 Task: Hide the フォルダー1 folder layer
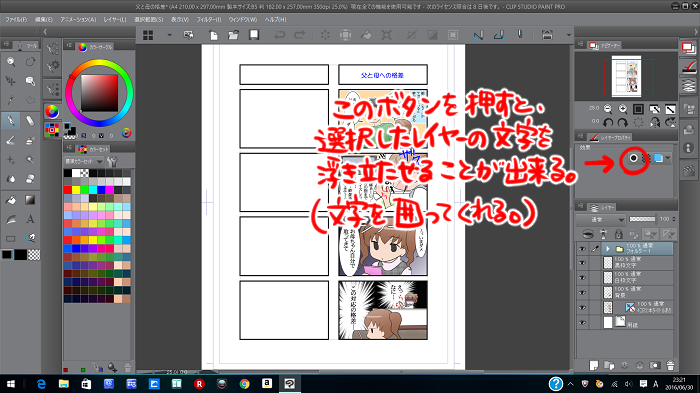[x=582, y=249]
